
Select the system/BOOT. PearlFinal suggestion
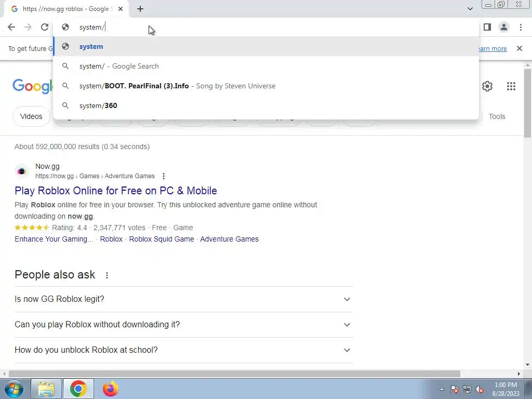click(x=266, y=86)
